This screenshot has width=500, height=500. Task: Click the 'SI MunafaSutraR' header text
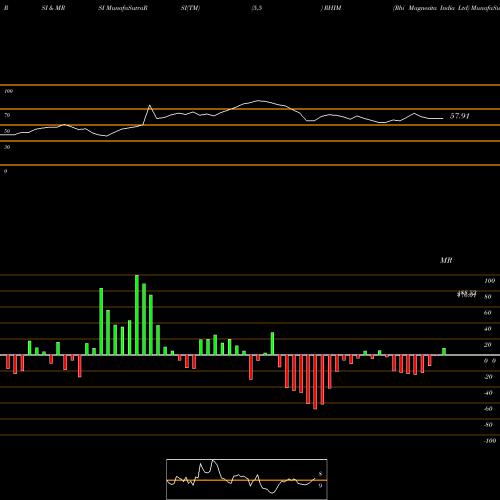pos(123,8)
